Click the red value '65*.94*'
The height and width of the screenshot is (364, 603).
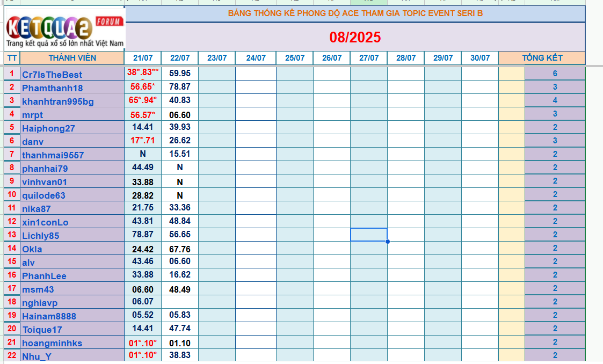(143, 100)
